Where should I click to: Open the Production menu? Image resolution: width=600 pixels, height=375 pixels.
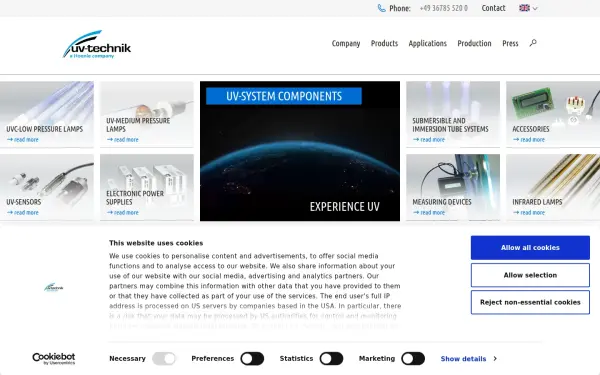coord(474,43)
